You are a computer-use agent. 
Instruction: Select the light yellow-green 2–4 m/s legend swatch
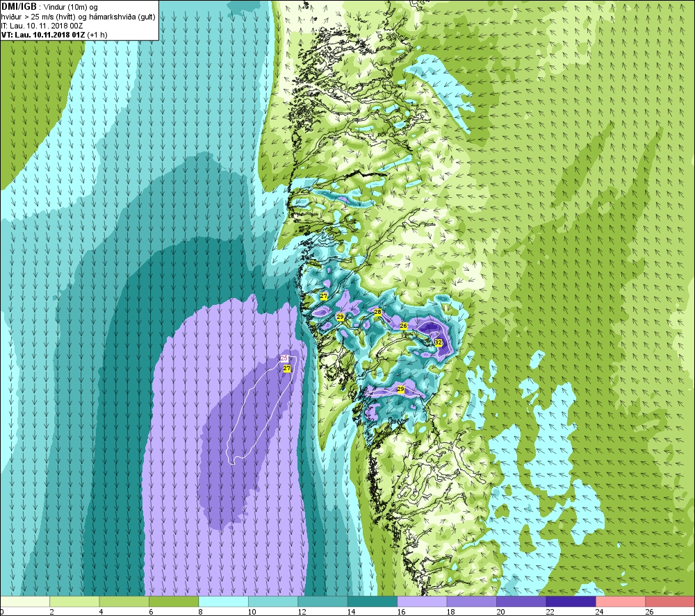[x=74, y=601]
